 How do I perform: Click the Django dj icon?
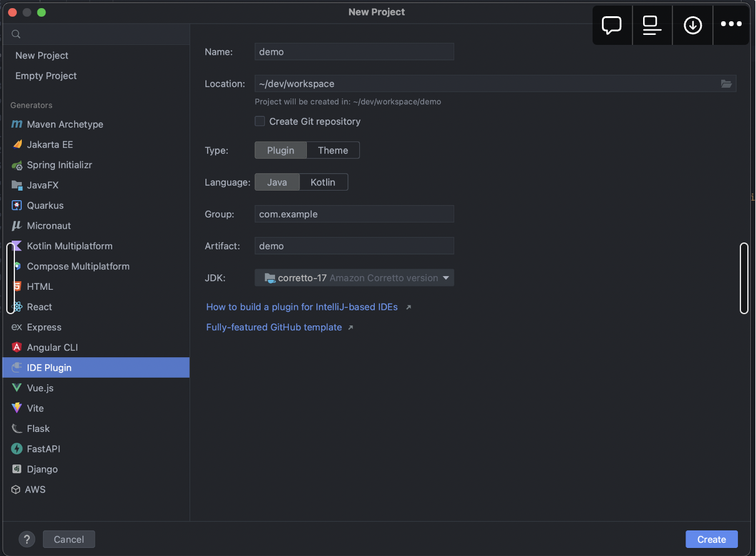[17, 469]
